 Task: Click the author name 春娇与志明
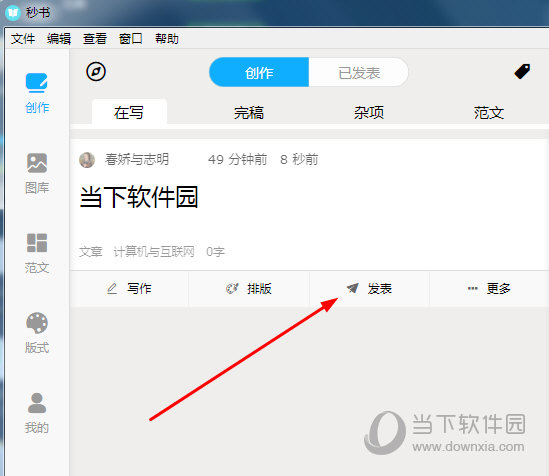(x=137, y=159)
